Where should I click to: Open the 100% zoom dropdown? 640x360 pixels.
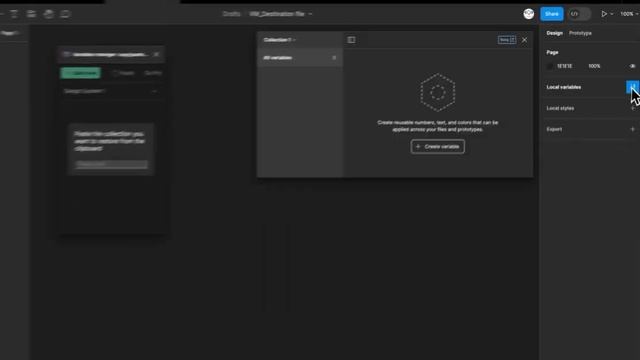(x=629, y=14)
